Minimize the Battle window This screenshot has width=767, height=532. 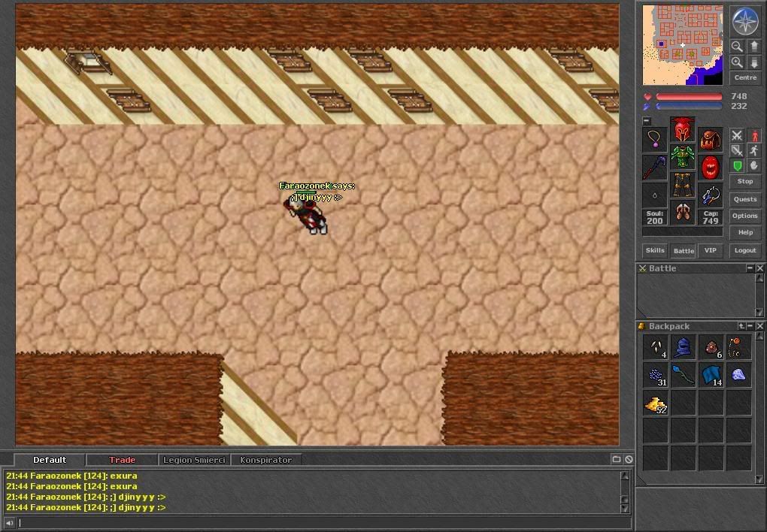(750, 268)
